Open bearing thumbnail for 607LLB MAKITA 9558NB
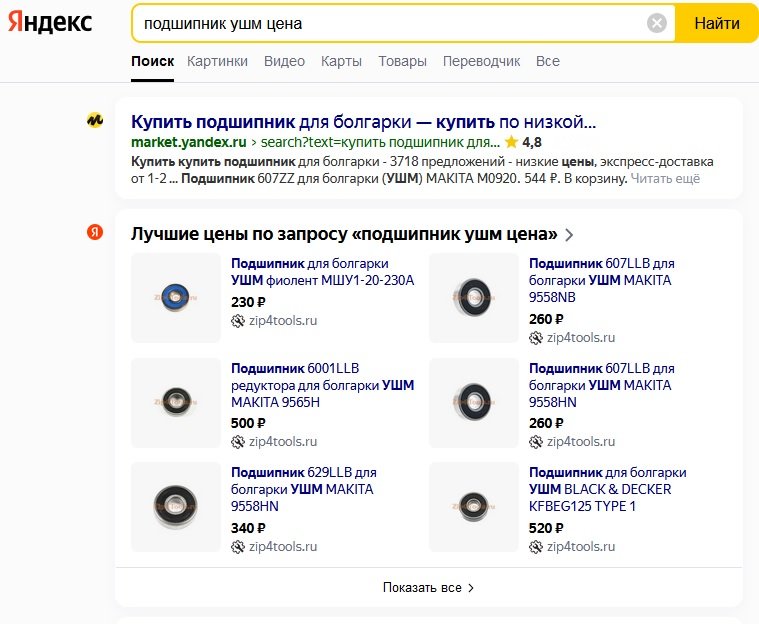Screen dimensions: 759x624 click(x=474, y=298)
